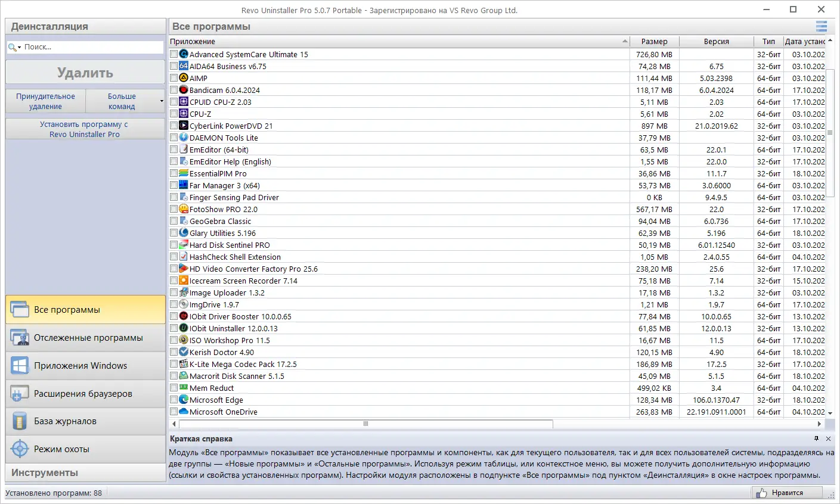Viewport: 840px width, 504px height.
Task: Select the CPUID CPU-Z 2.03 entry
Action: [220, 102]
